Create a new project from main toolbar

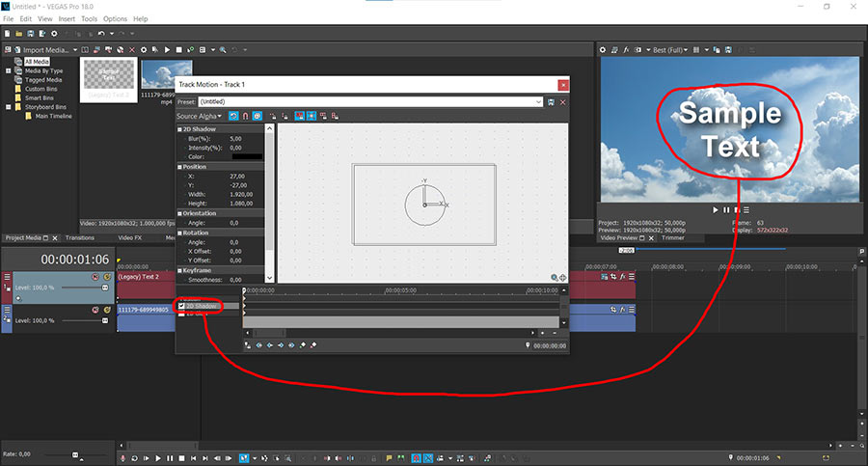click(7, 34)
